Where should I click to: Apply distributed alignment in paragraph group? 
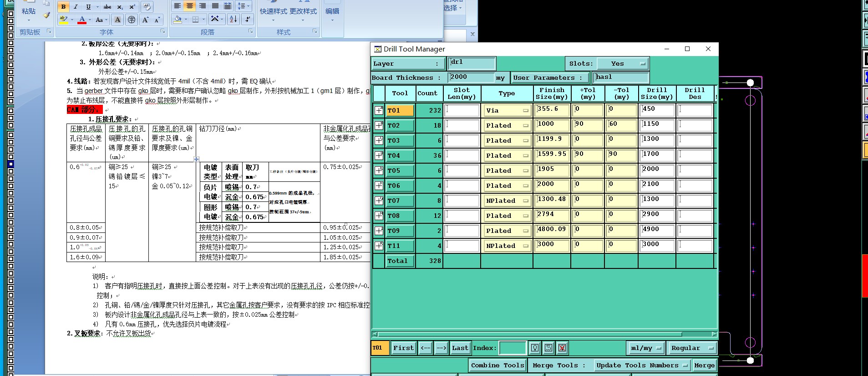tap(228, 6)
